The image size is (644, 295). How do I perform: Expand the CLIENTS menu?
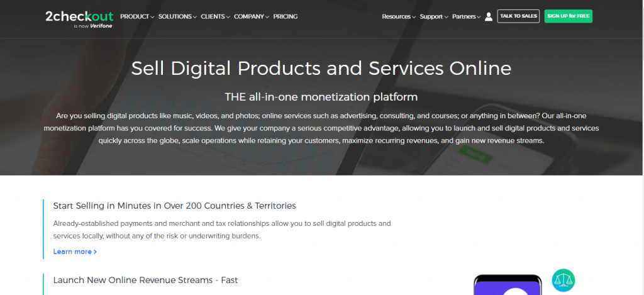[x=215, y=17]
